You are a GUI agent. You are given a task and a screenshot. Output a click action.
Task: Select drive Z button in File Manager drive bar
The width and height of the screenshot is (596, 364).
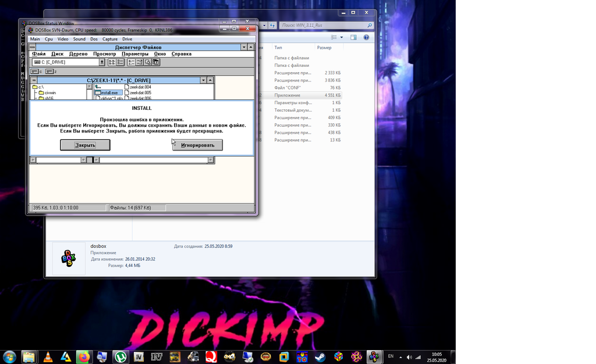pyautogui.click(x=49, y=71)
